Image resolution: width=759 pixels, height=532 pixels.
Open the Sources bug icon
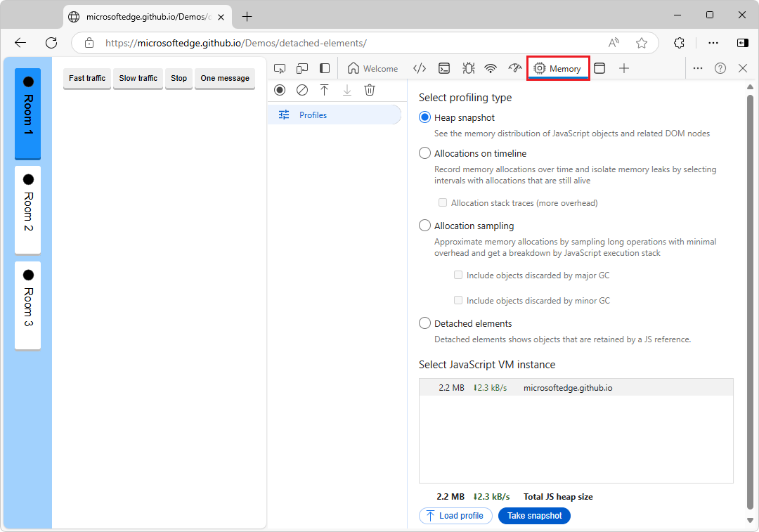click(468, 68)
